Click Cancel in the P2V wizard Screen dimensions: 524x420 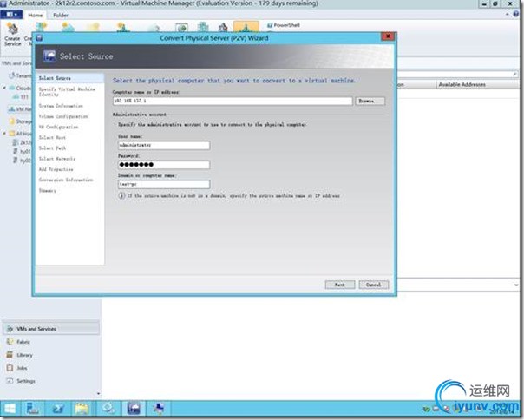tap(374, 285)
